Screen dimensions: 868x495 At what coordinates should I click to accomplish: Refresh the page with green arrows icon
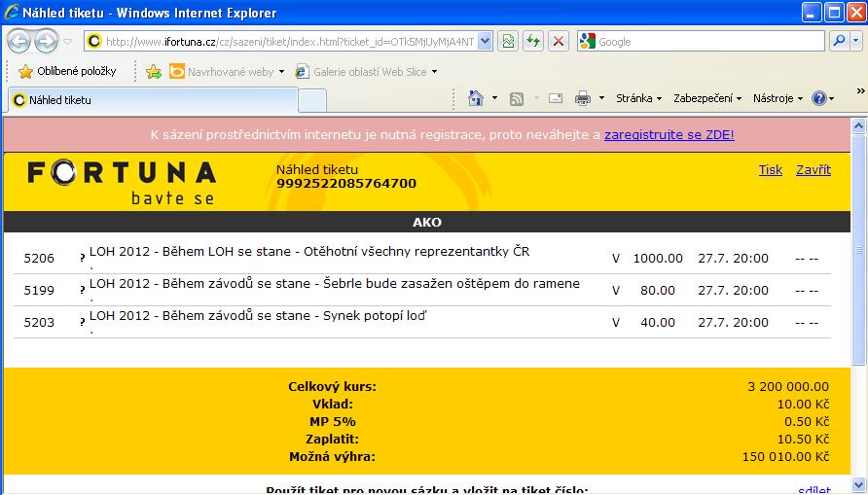[533, 42]
